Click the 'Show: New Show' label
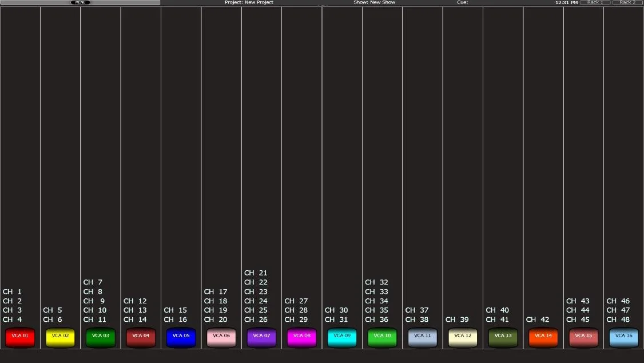This screenshot has width=644, height=363. (374, 2)
